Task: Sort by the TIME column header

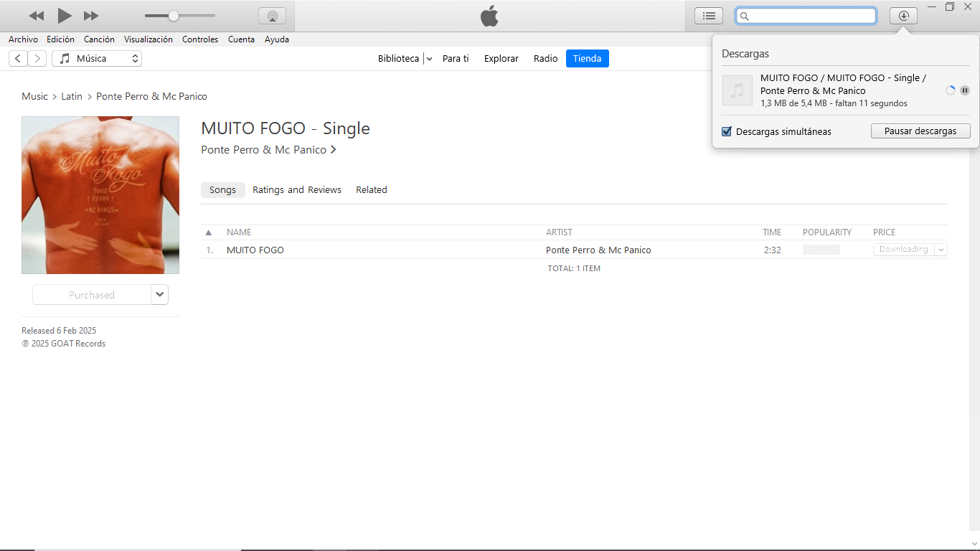Action: click(772, 232)
